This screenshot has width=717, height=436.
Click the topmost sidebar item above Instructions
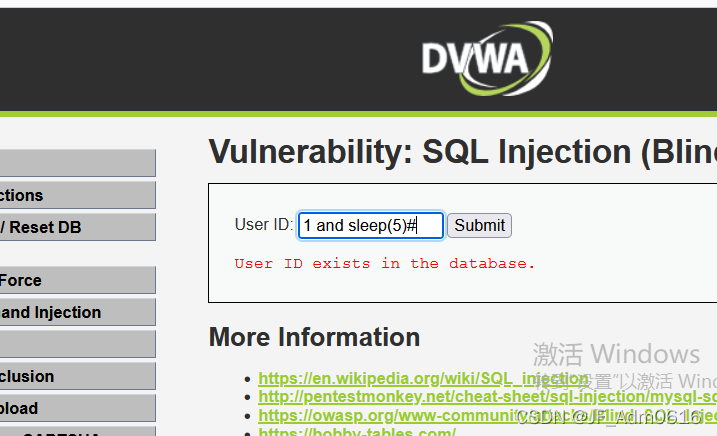(78, 163)
